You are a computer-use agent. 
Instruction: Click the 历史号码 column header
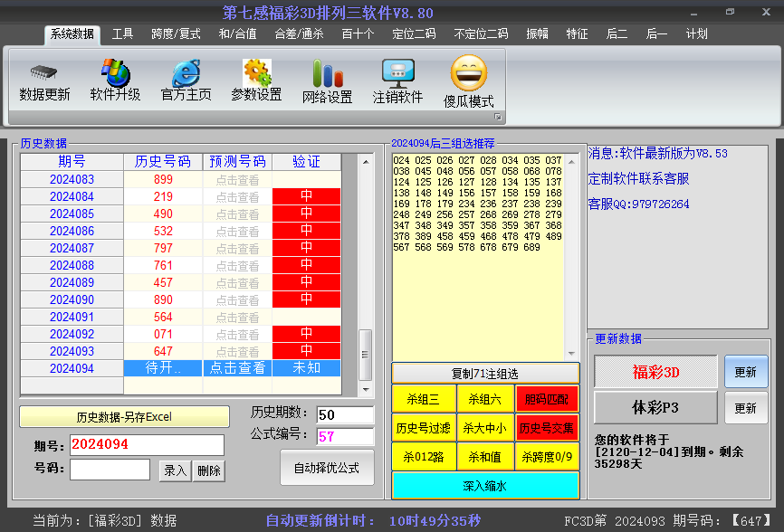pyautogui.click(x=163, y=162)
